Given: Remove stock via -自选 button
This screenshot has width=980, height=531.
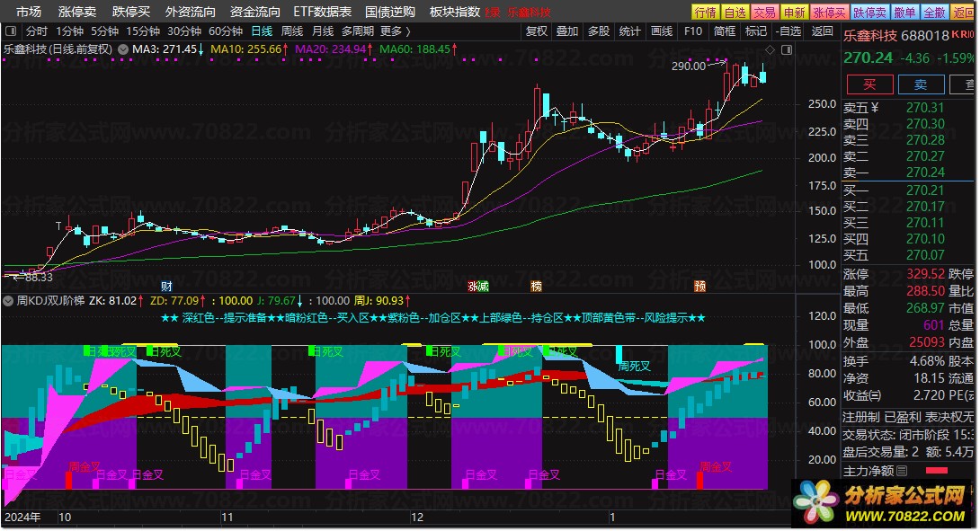Looking at the screenshot, I should [788, 31].
